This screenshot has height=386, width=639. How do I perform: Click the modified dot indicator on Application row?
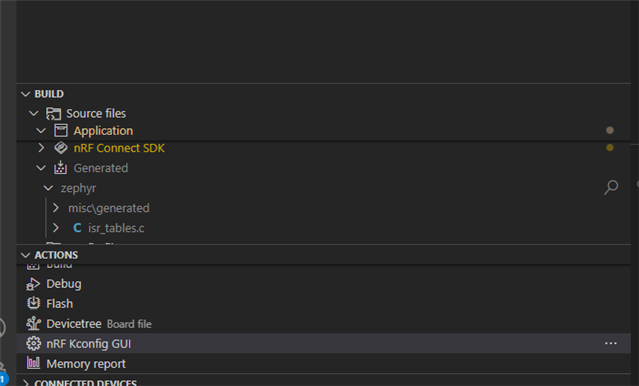click(x=610, y=130)
